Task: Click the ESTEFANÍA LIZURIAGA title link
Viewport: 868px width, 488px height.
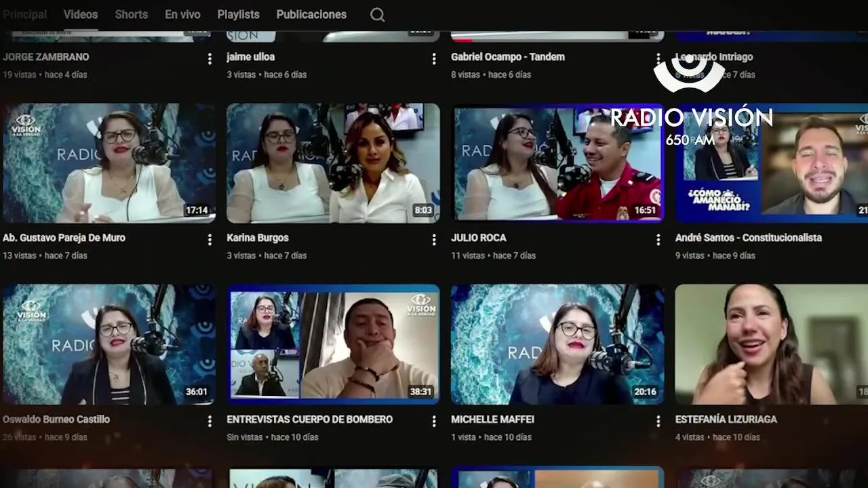Action: tap(726, 420)
